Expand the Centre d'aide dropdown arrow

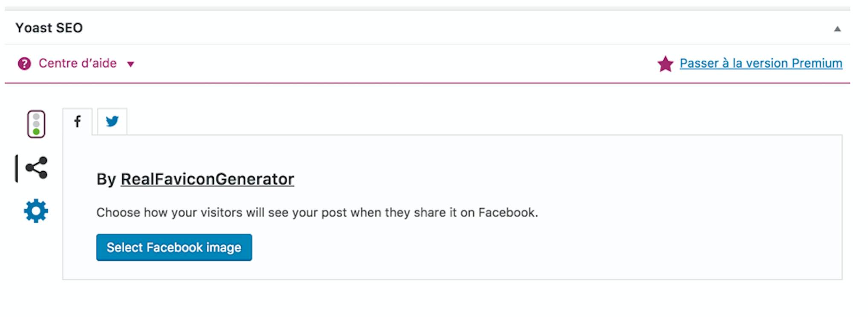[x=130, y=64]
